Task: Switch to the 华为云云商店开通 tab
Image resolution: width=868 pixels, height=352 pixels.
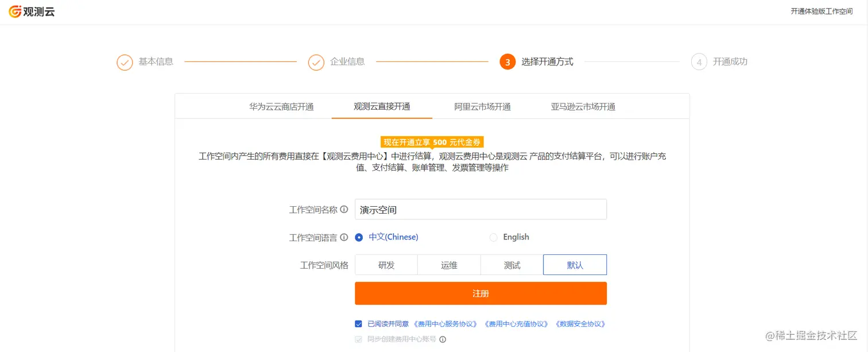Action: [281, 107]
